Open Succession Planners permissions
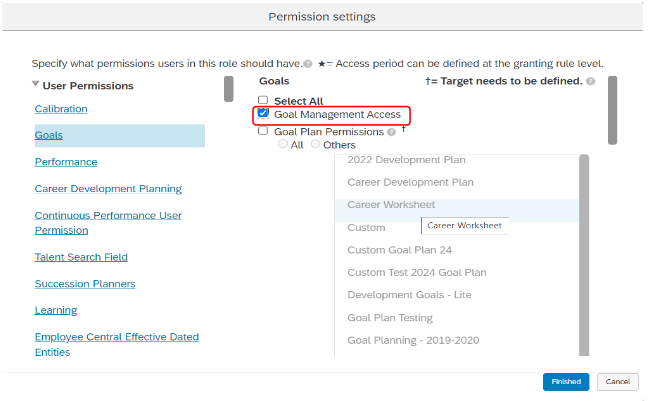The image size is (651, 401). point(85,284)
